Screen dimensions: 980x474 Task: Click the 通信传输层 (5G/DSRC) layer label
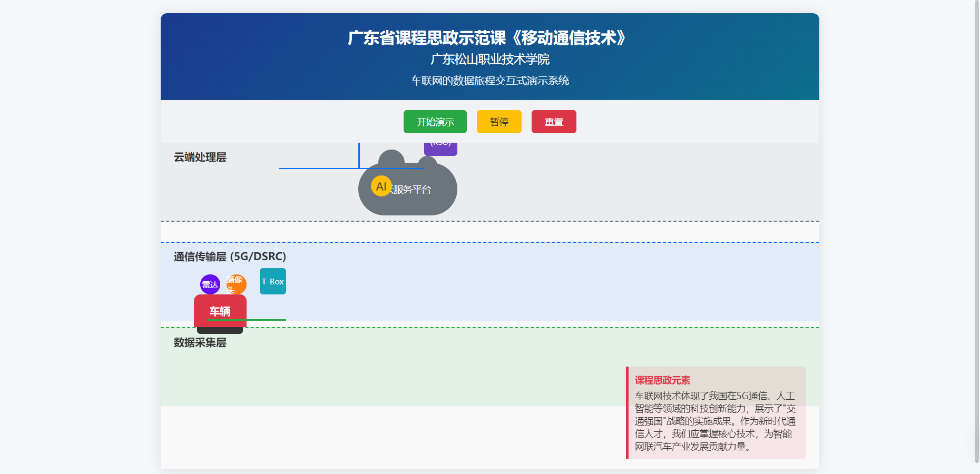point(230,256)
